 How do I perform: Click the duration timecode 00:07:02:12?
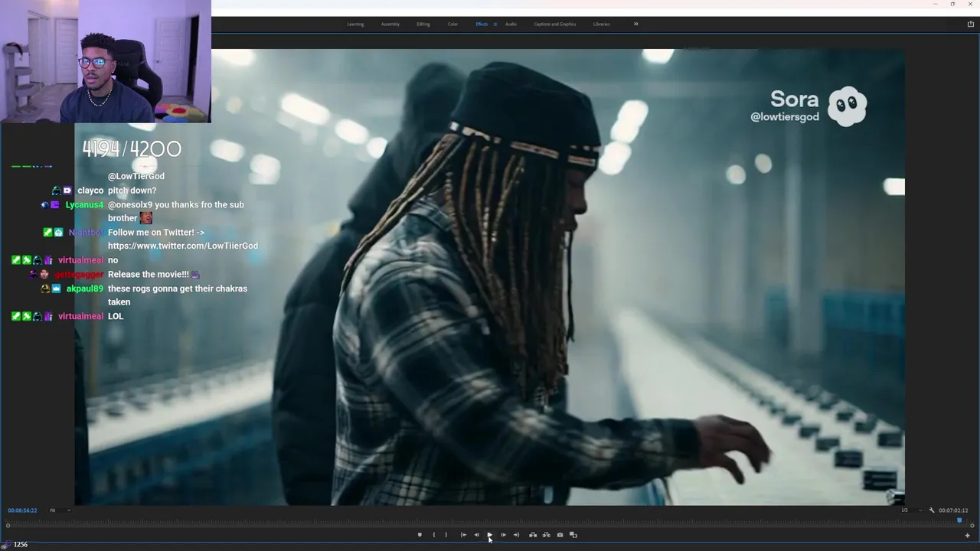click(x=953, y=510)
